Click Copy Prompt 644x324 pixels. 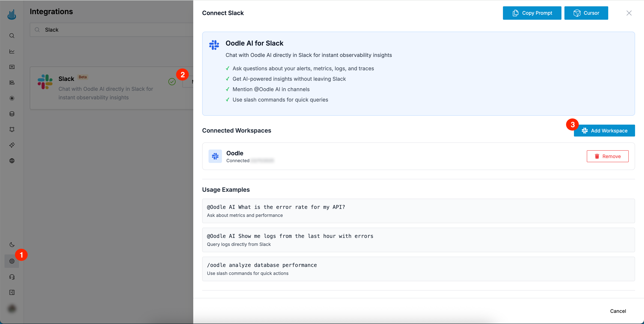coord(532,13)
